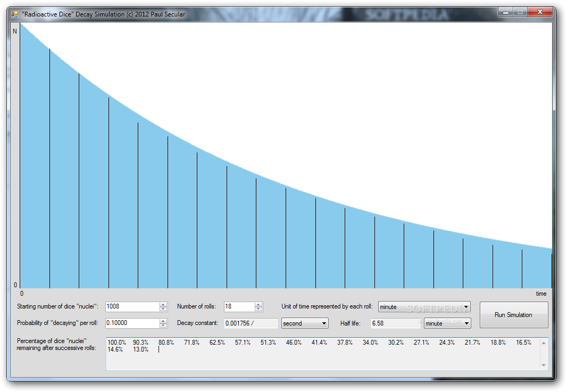Click the 'Decay constant:' label

(x=198, y=323)
